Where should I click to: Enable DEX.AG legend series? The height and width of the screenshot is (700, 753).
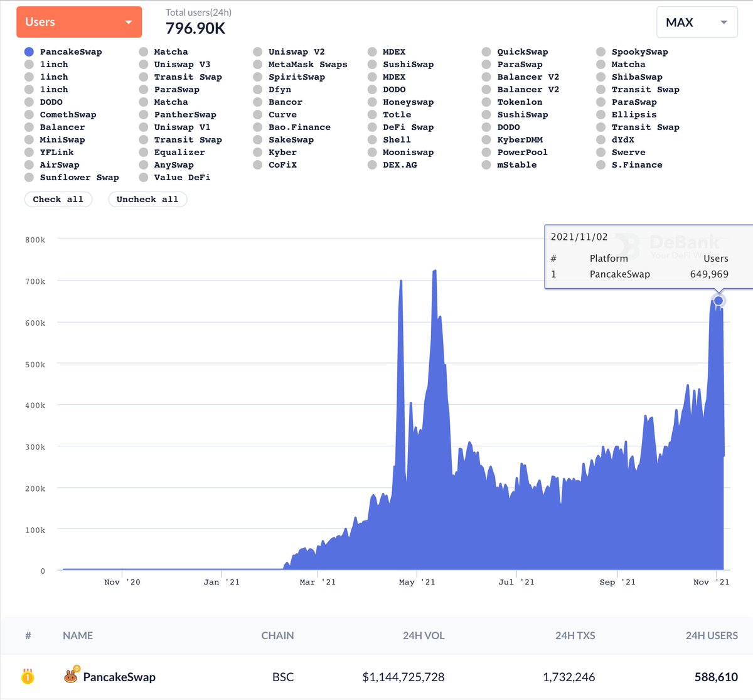(x=392, y=165)
